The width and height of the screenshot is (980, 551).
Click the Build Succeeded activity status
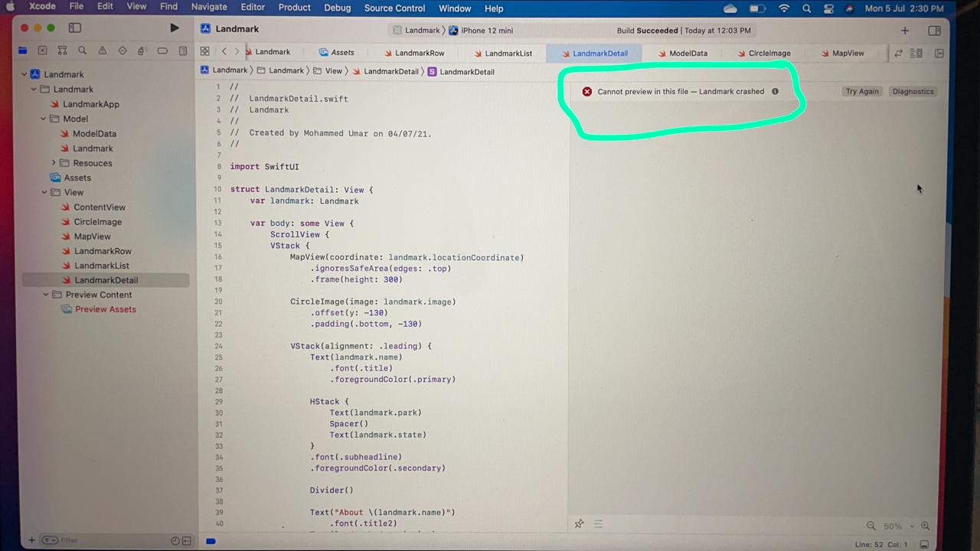(x=684, y=31)
